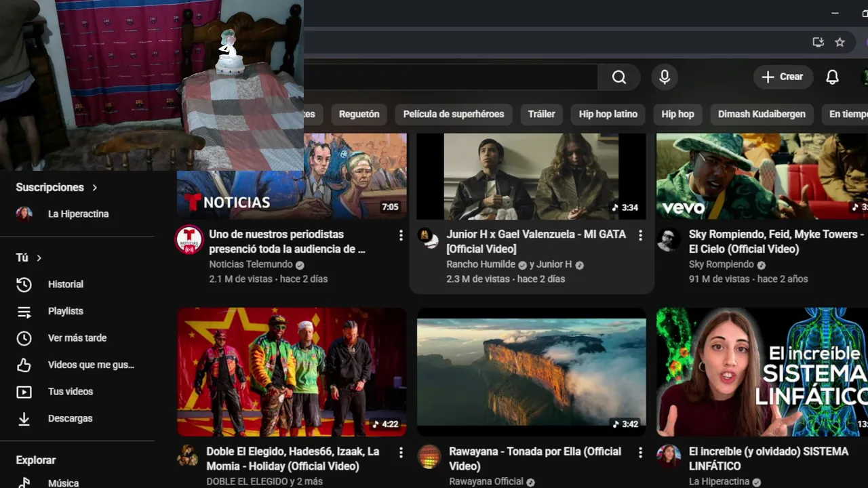
Task: Click Sky Rompiendo channel name
Action: point(722,264)
